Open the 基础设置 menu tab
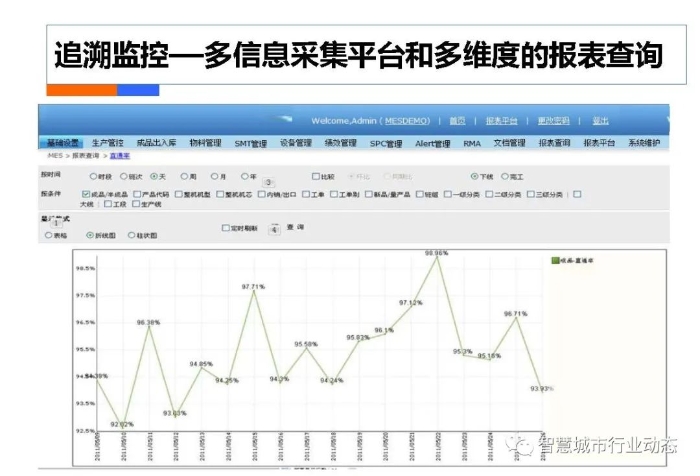The image size is (700, 476). coord(63,143)
